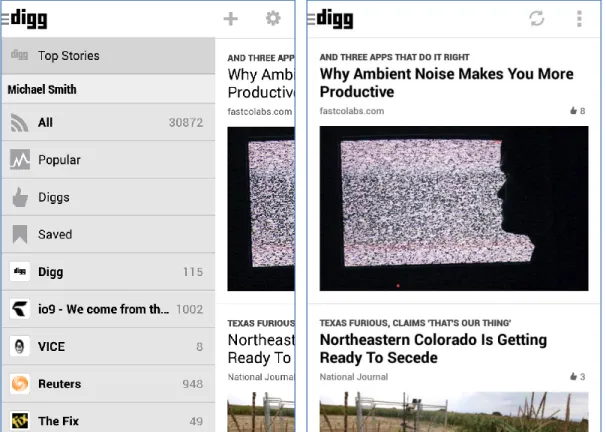Tap hamburger menu beside right digg logo
The height and width of the screenshot is (432, 606).
pyautogui.click(x=311, y=19)
